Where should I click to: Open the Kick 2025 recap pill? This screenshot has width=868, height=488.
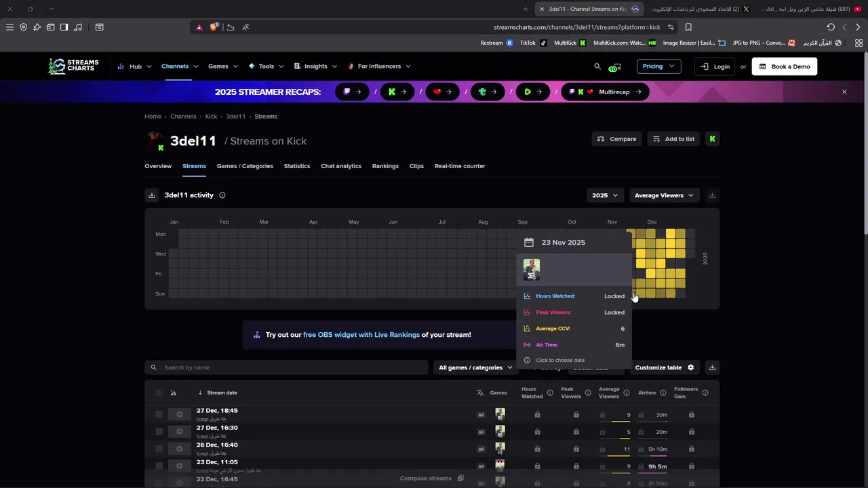(x=397, y=91)
